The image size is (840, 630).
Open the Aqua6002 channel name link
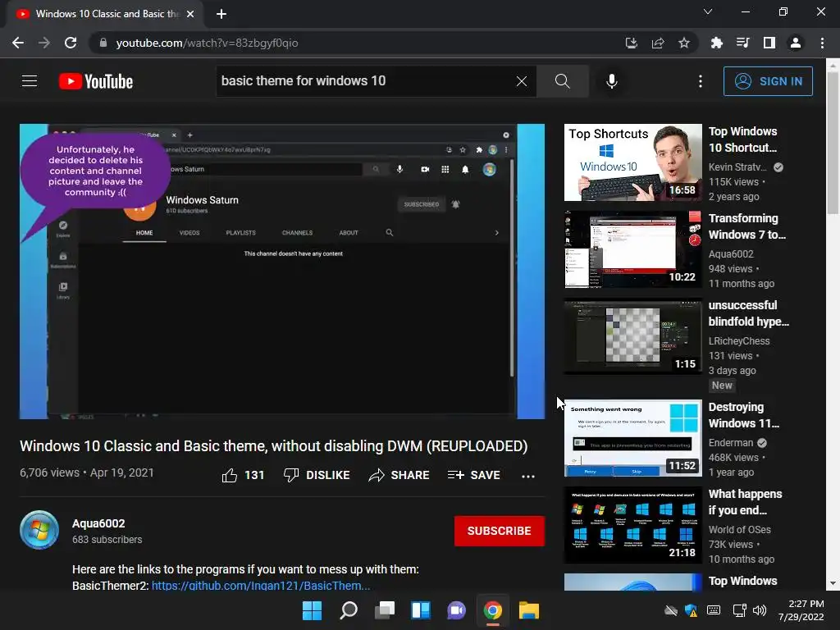coord(98,523)
